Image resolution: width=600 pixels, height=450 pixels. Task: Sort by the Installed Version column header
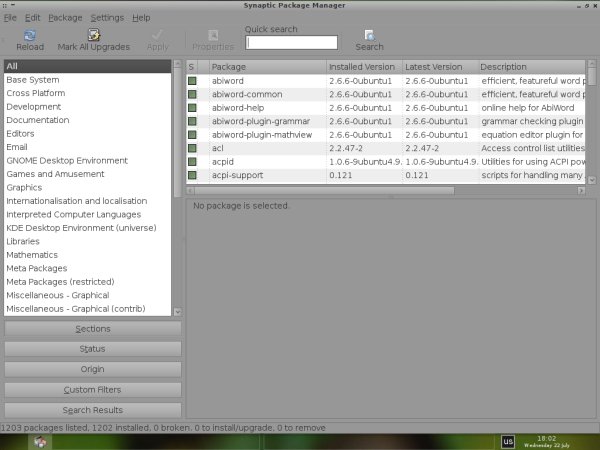click(x=362, y=67)
